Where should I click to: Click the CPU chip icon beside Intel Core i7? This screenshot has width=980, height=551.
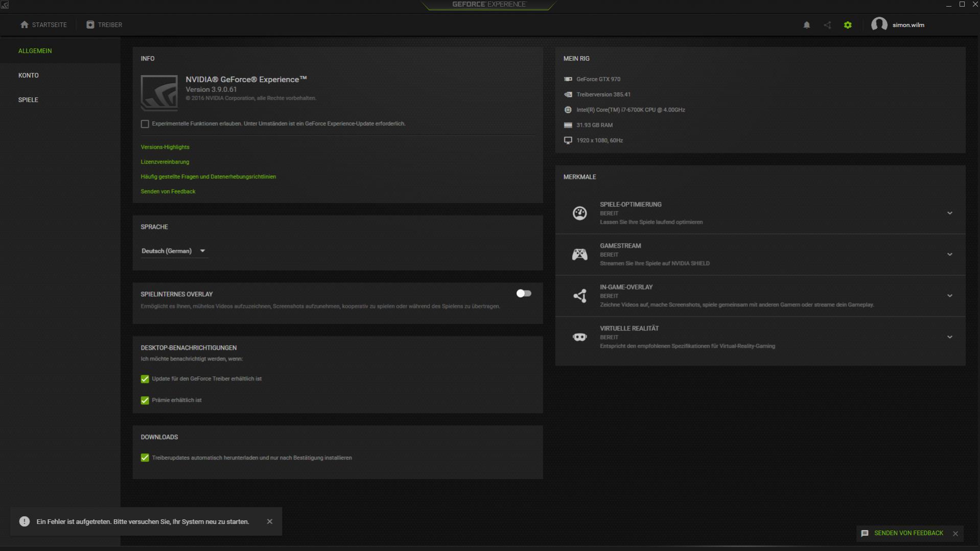568,110
